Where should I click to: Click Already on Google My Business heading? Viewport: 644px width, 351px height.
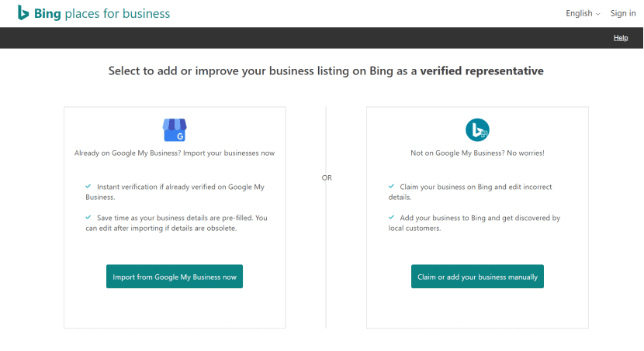pos(175,153)
